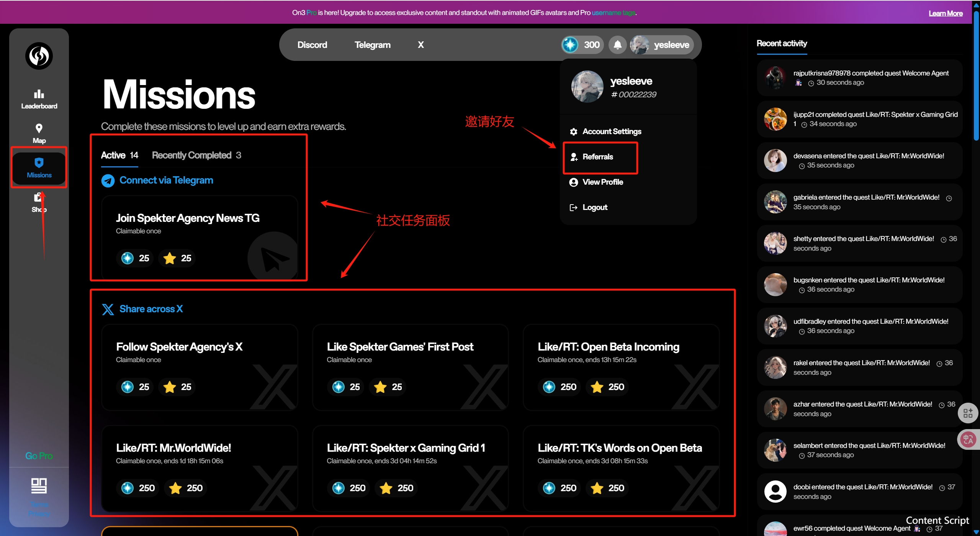Click the gear icon next to Account Settings
Screen dimensions: 980x536
pos(573,132)
